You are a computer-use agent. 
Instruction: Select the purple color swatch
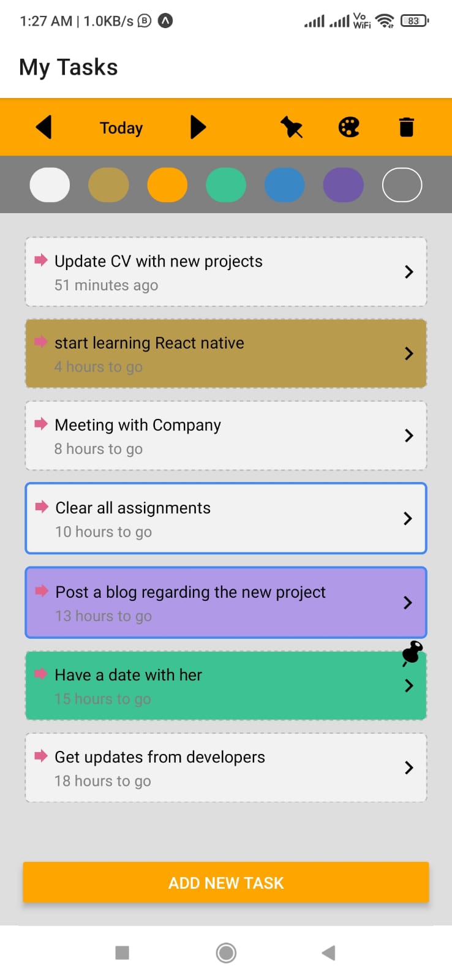pyautogui.click(x=343, y=184)
